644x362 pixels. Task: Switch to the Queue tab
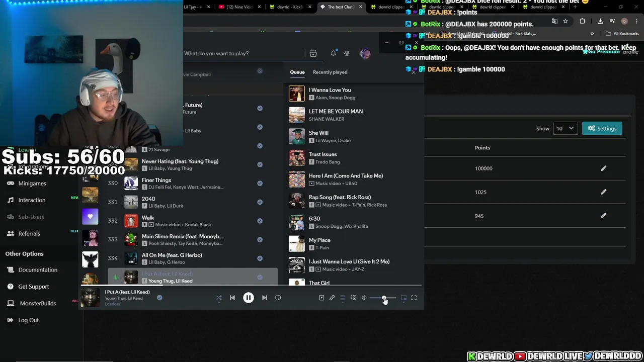tap(297, 72)
